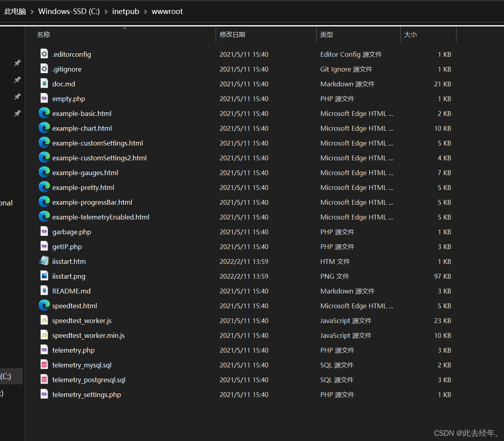Select the Edge icon for example-gauges.html
Image resolution: width=504 pixels, height=441 pixels.
(x=44, y=172)
